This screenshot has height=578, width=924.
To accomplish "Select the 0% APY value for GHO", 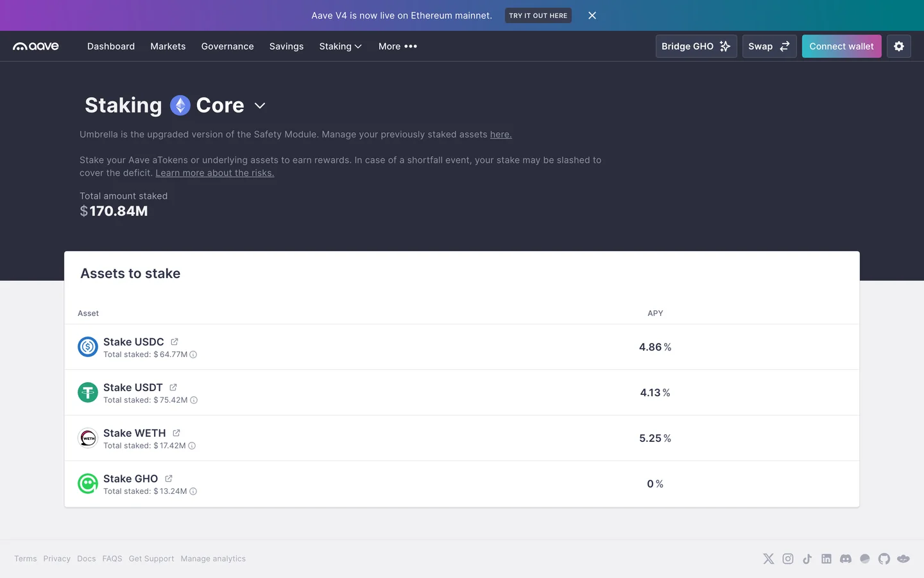I will (655, 484).
